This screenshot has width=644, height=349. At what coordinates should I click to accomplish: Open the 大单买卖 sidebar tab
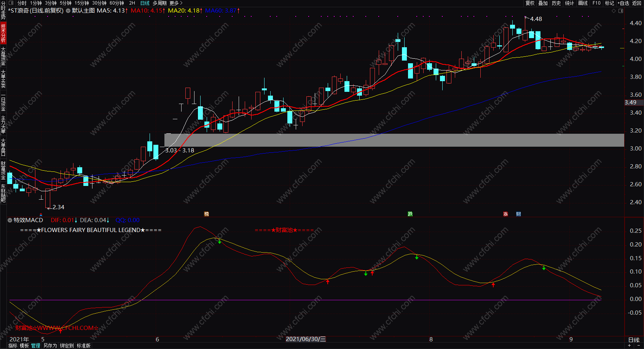(3, 79)
